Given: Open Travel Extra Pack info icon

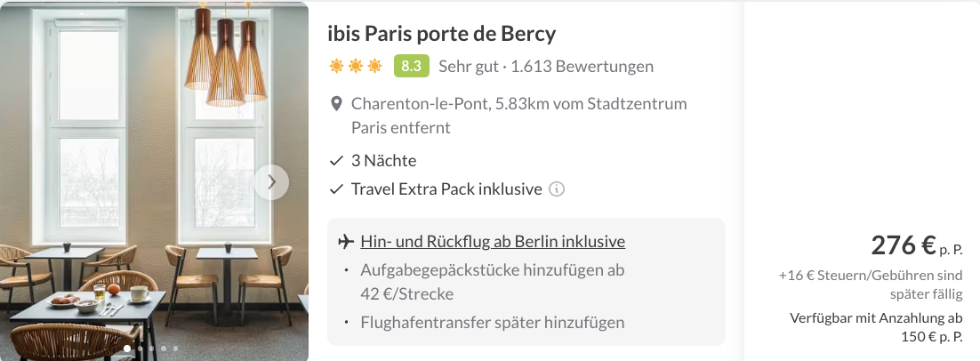Looking at the screenshot, I should tap(556, 189).
